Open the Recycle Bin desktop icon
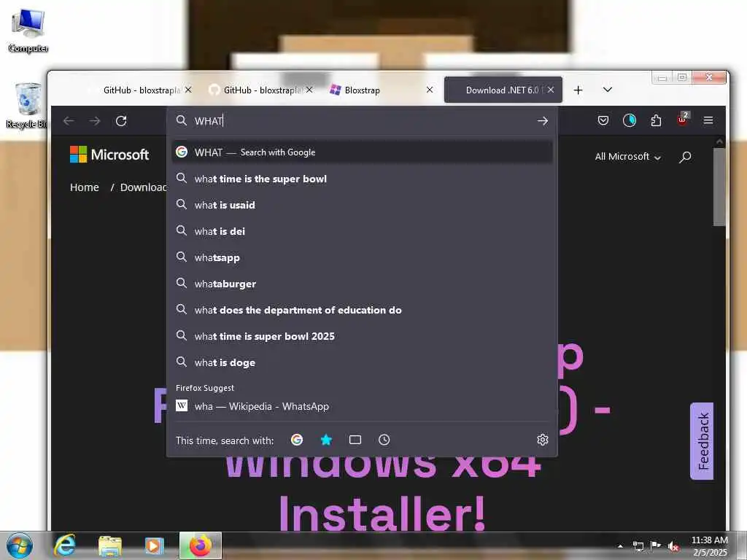747x560 pixels. coord(27,106)
